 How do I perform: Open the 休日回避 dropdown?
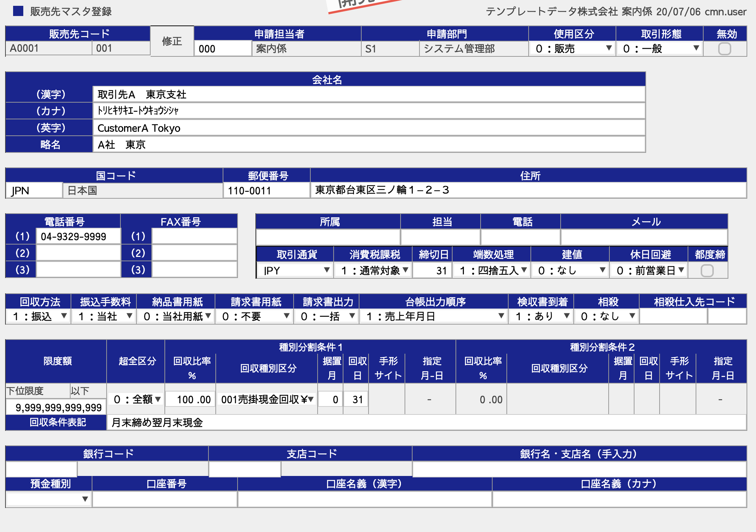[x=649, y=270]
